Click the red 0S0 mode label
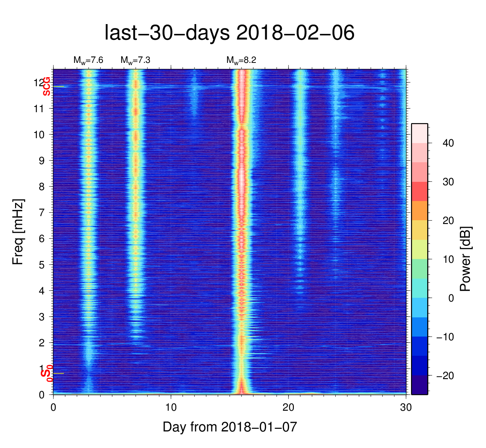Viewport: 486px width, 448px height. pyautogui.click(x=46, y=373)
